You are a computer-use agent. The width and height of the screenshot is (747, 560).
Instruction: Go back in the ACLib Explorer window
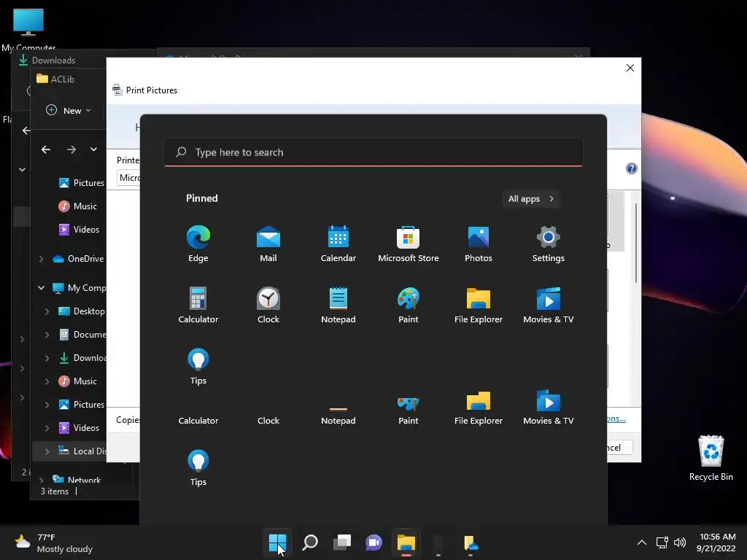coord(46,149)
